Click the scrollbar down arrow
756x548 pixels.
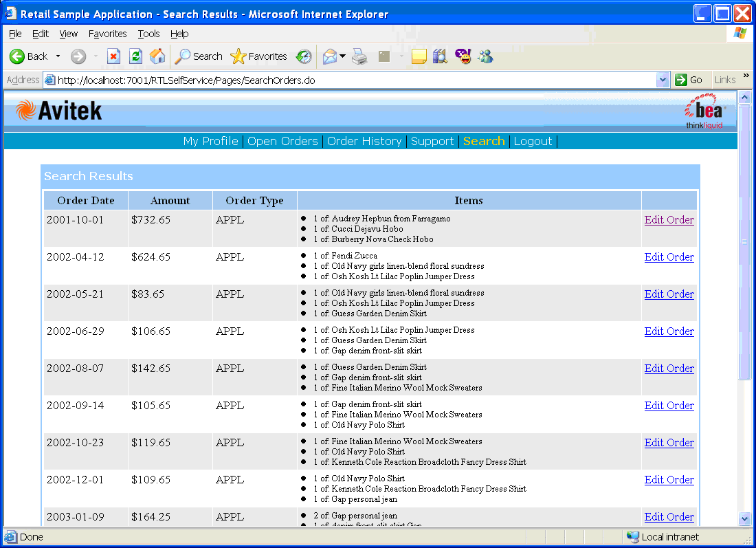click(744, 519)
